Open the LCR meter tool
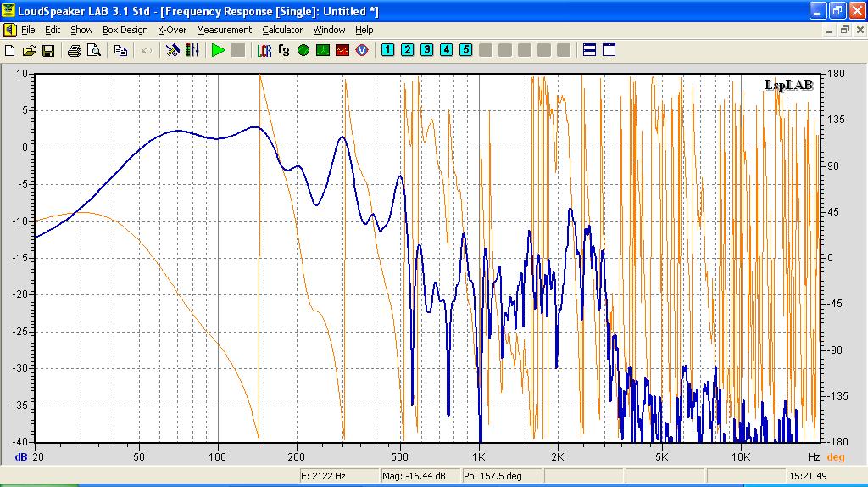This screenshot has width=868, height=487. pyautogui.click(x=264, y=50)
